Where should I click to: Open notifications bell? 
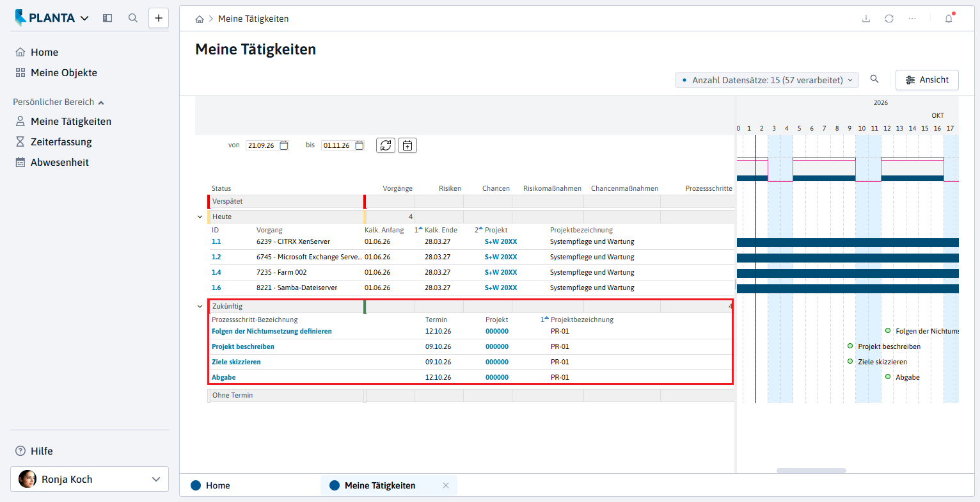tap(949, 19)
